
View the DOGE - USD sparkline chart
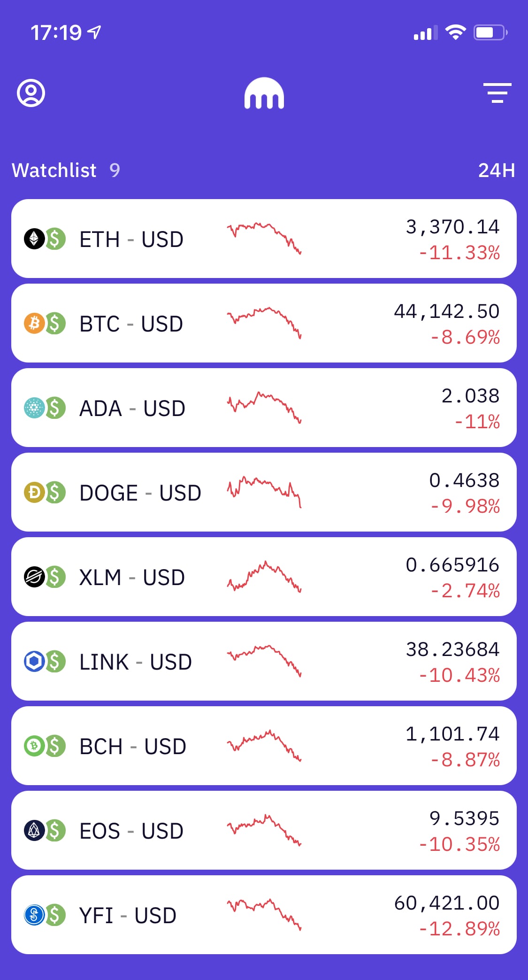pyautogui.click(x=264, y=492)
